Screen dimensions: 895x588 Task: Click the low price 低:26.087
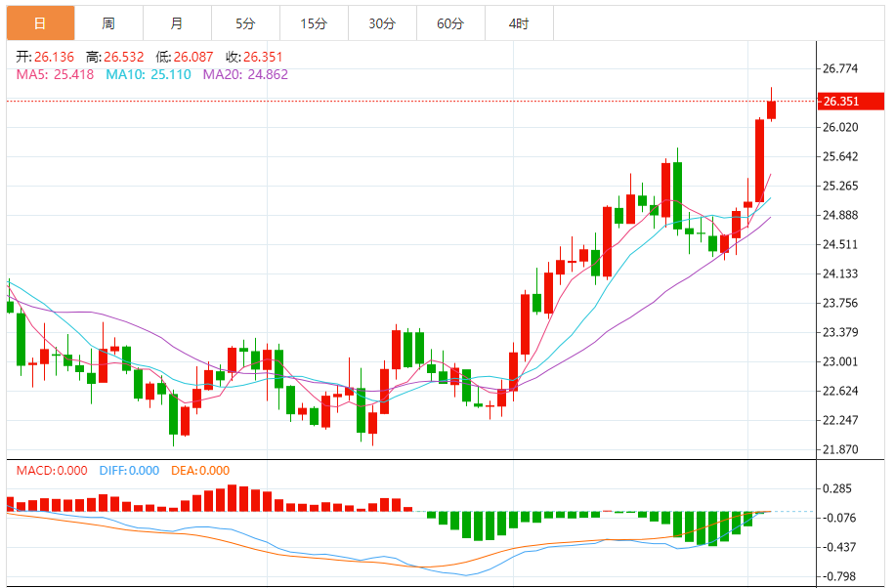[185, 57]
